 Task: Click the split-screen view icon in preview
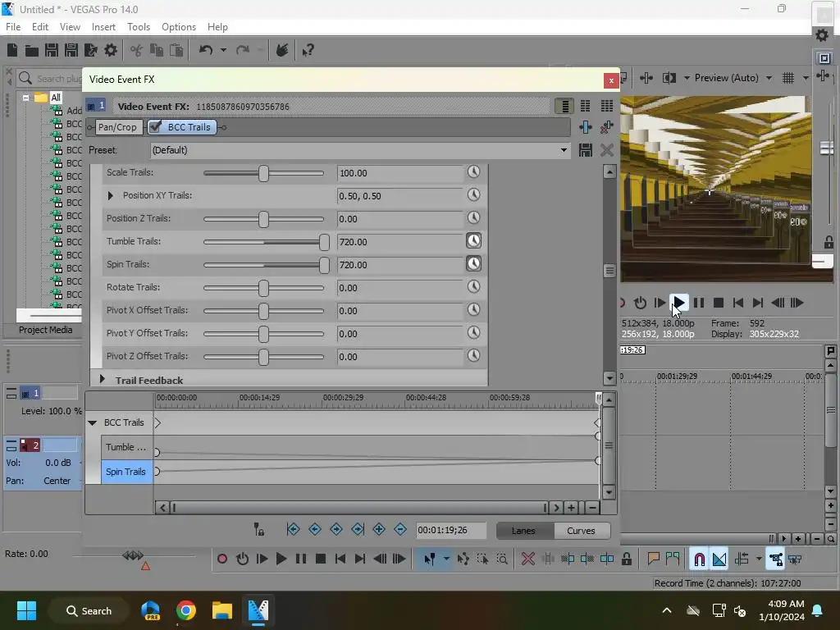coord(669,78)
